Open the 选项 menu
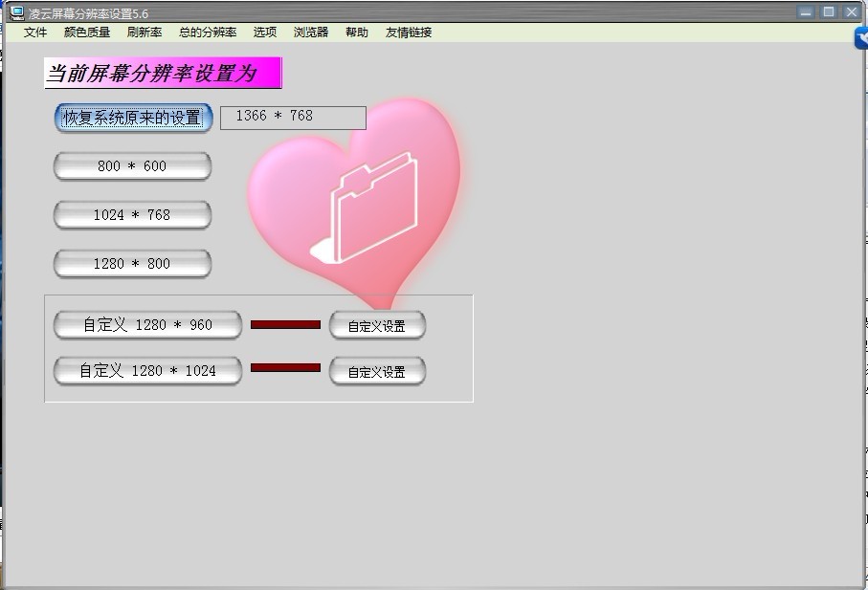 point(265,33)
